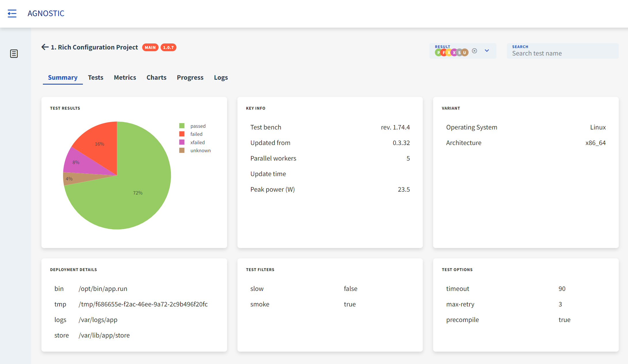This screenshot has width=628, height=364.
Task: Click the brown U unknown result badge
Action: point(465,53)
